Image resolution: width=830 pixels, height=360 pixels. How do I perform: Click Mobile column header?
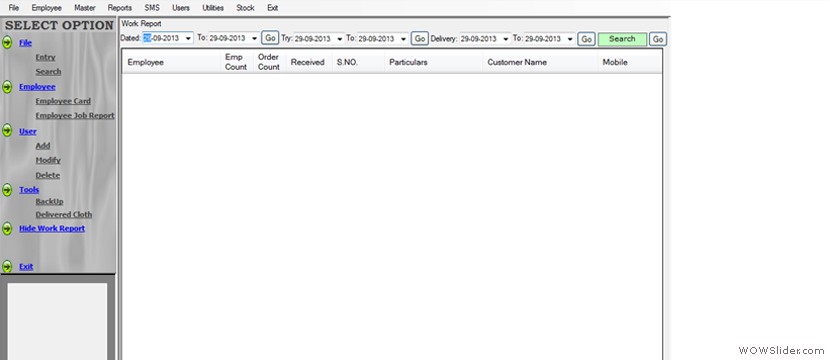[x=630, y=62]
